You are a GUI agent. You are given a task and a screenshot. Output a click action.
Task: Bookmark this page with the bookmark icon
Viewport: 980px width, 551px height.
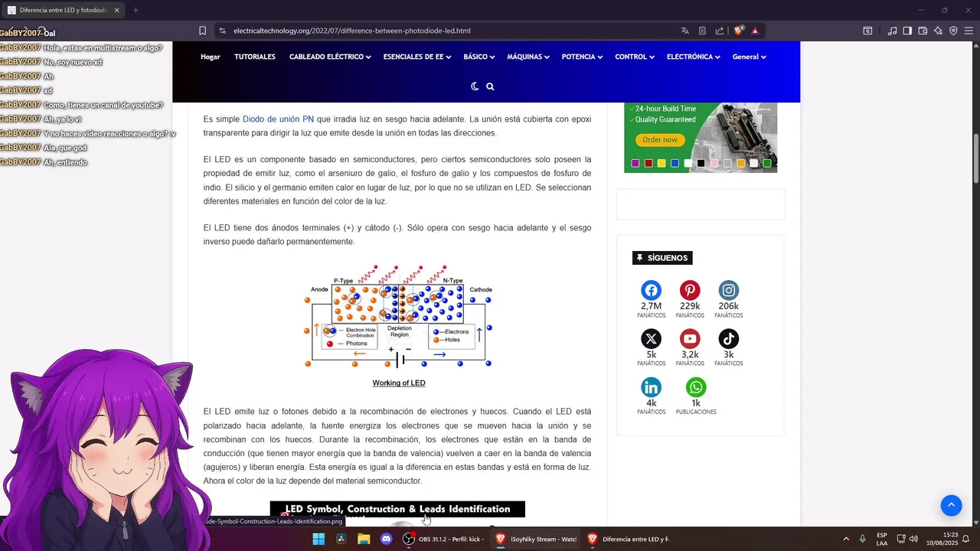pyautogui.click(x=202, y=31)
